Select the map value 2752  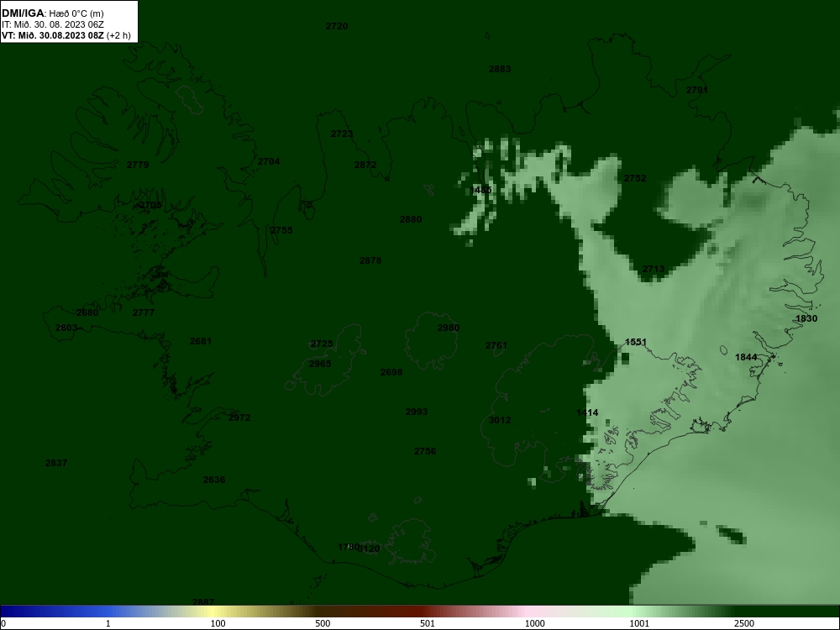click(x=635, y=178)
